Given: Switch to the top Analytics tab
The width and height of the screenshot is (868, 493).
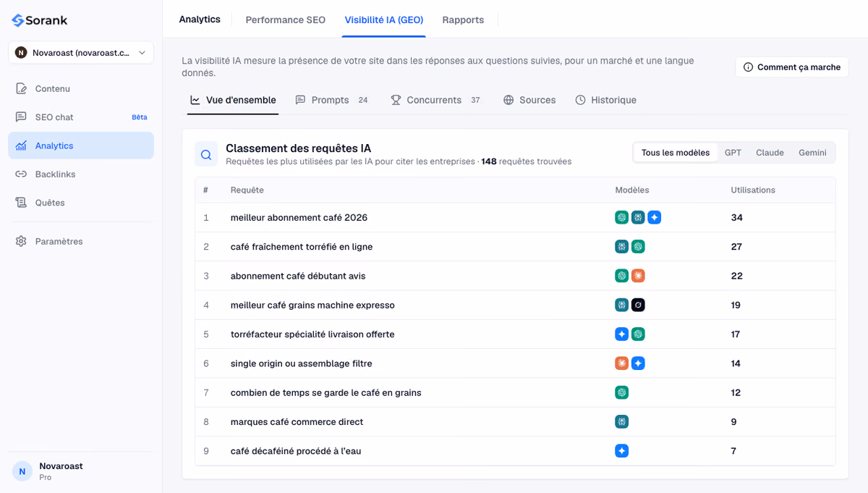Looking at the screenshot, I should click(200, 20).
